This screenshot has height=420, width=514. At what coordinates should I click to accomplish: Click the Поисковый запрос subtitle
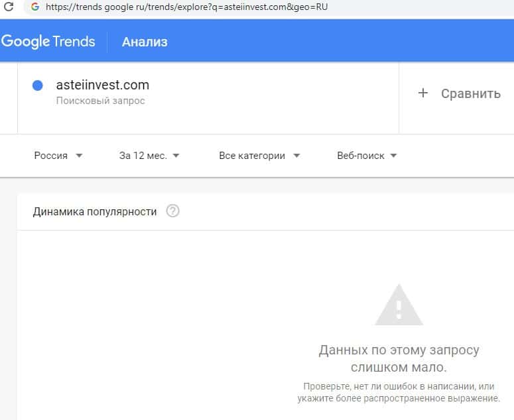click(100, 101)
